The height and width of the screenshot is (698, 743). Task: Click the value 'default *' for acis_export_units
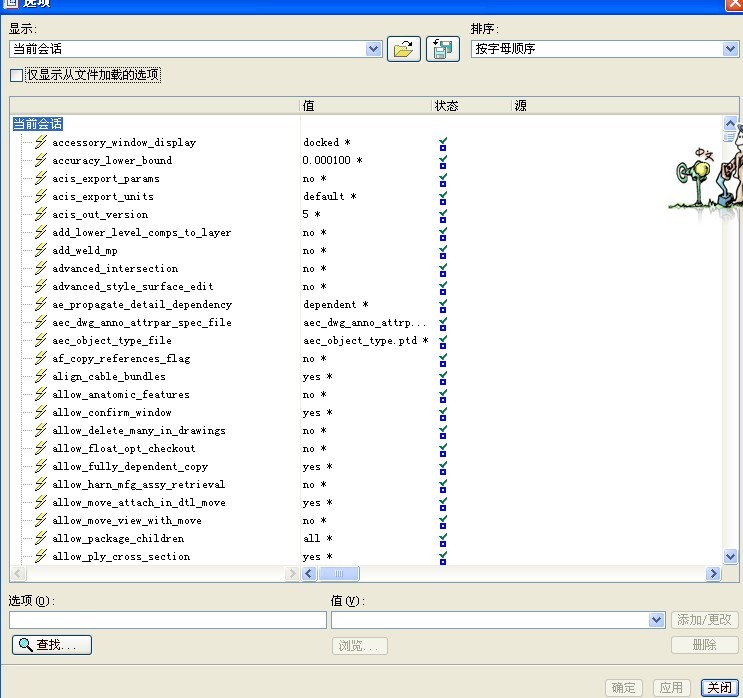pyautogui.click(x=330, y=196)
